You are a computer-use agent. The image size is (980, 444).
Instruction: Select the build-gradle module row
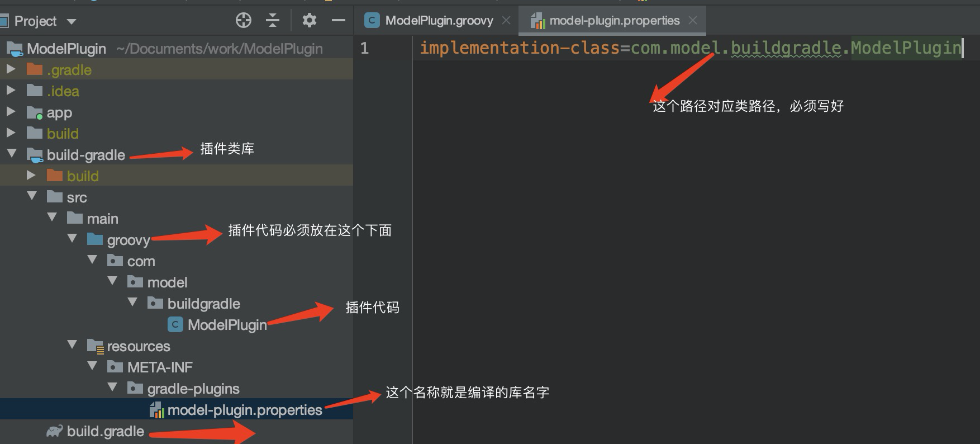(177, 155)
